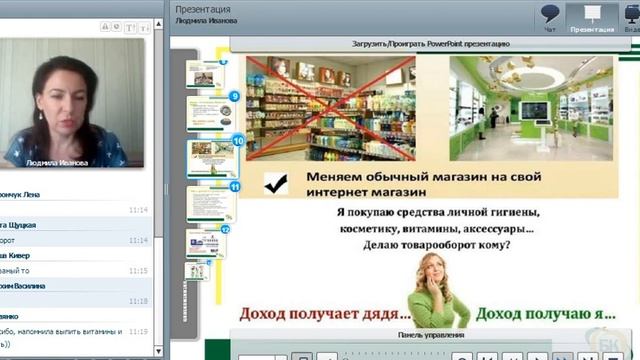Click Людмила Иванова webcam video
The image size is (640, 360).
(x=71, y=103)
